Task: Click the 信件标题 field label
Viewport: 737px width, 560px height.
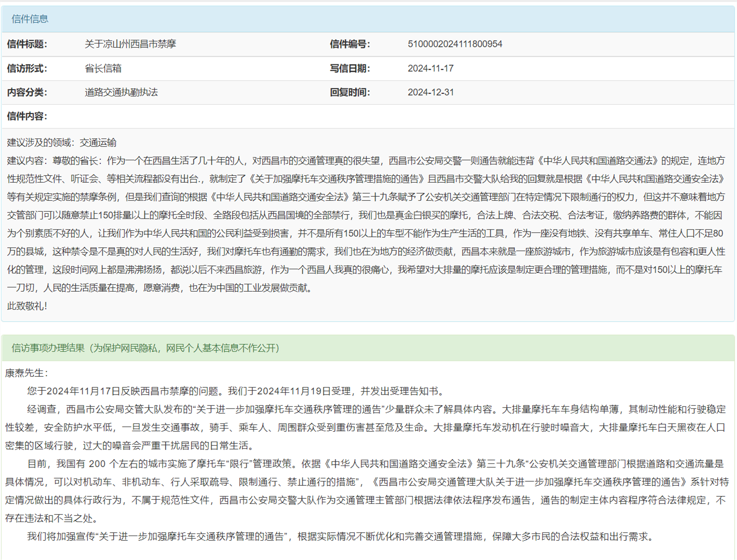Action: click(27, 44)
